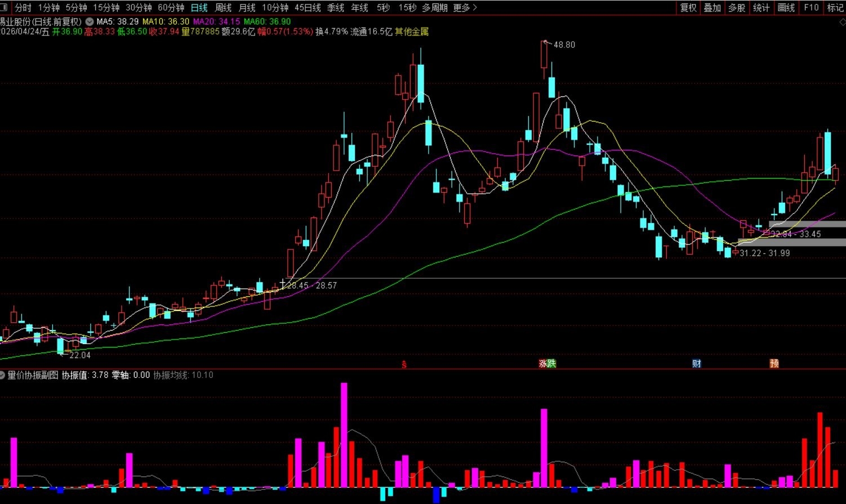Viewport: 846px width, 504px height.
Task: Click the 31.22 - 31.99 gap label
Action: [x=765, y=253]
